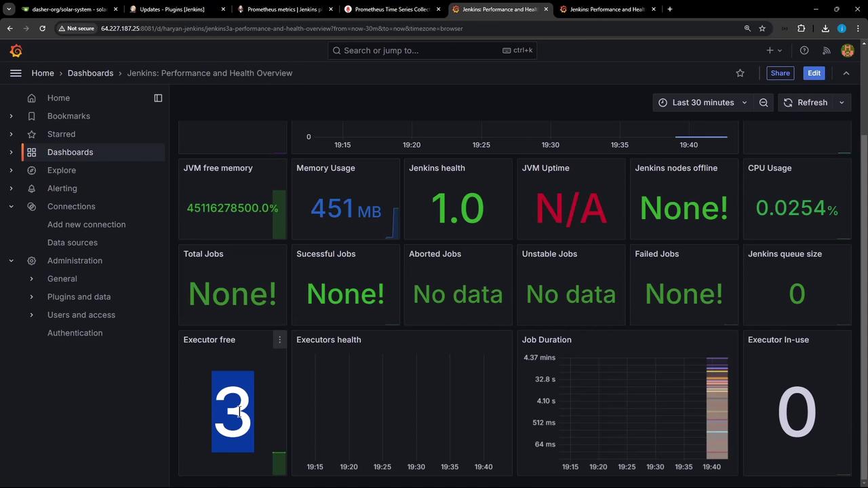Switch to the Prometheus metrics browser tab
This screenshot has width=868, height=488.
(x=283, y=9)
